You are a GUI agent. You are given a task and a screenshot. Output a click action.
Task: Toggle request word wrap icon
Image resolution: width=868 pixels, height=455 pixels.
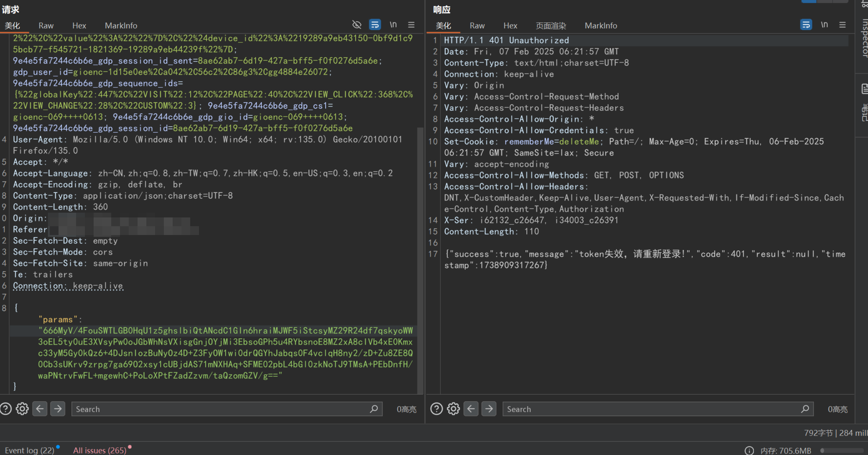(x=375, y=25)
